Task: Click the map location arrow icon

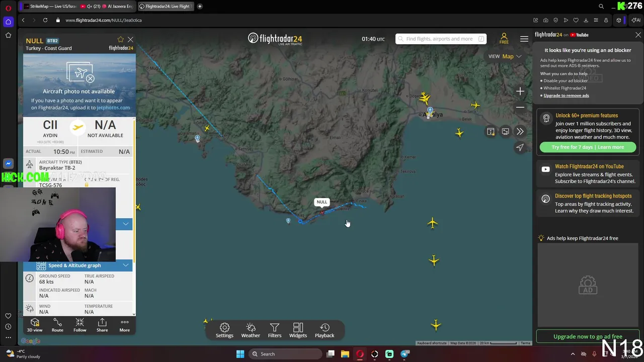Action: (x=520, y=147)
